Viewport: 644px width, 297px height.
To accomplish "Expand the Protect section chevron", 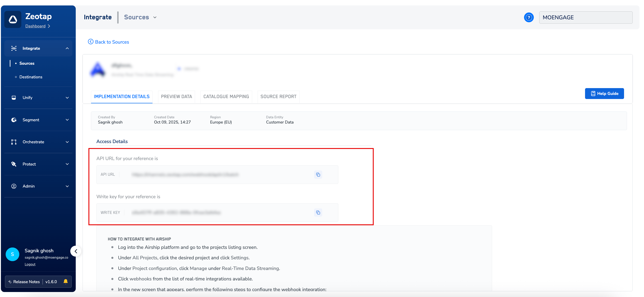I will click(x=67, y=164).
